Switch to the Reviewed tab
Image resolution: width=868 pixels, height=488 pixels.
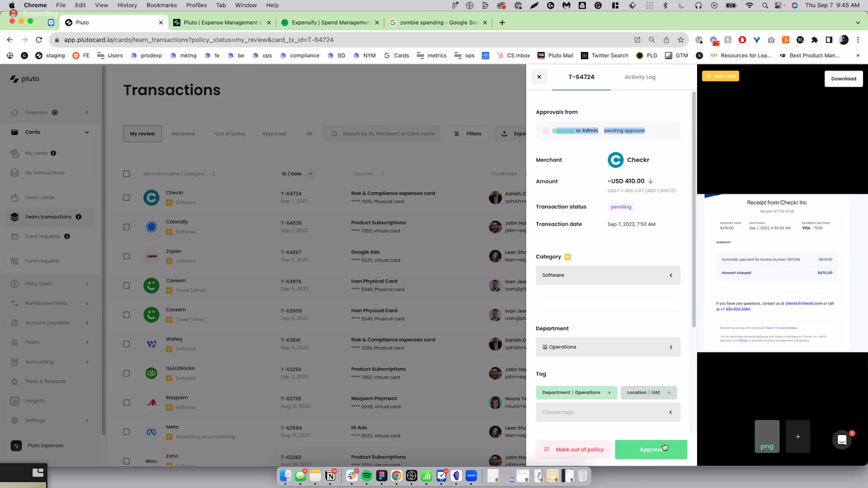[x=183, y=133]
